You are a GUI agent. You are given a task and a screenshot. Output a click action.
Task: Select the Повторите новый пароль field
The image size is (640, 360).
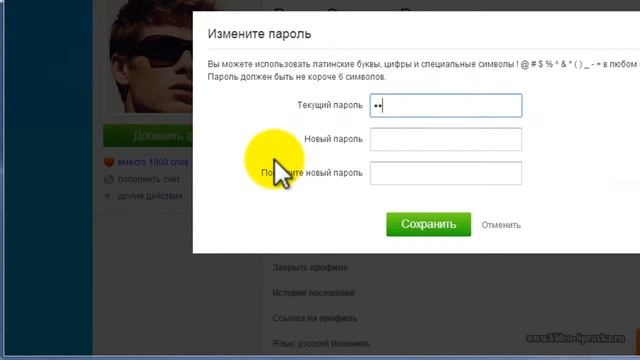click(x=446, y=173)
